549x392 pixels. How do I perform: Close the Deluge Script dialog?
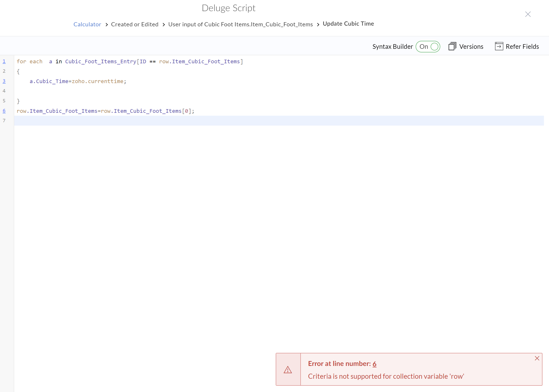528,14
